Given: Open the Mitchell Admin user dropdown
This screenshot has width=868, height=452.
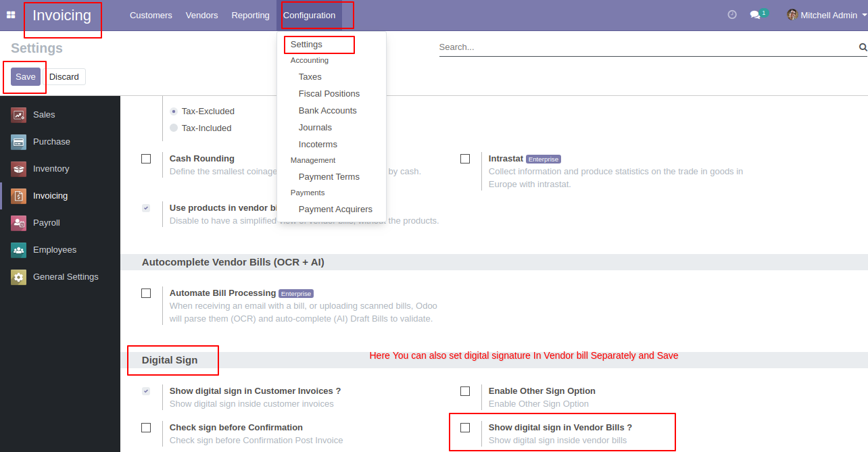Looking at the screenshot, I should (x=827, y=15).
